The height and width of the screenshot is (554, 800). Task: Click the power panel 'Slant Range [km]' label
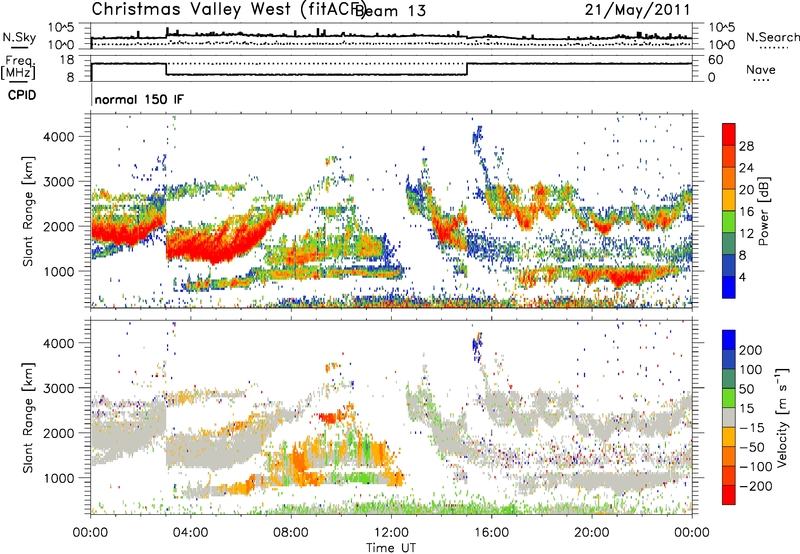pos(28,211)
